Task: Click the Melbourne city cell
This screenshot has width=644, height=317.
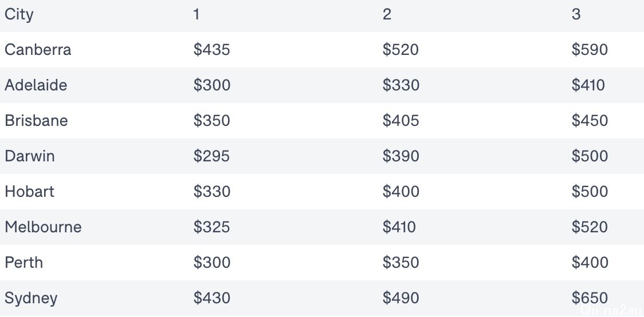Action: (43, 227)
